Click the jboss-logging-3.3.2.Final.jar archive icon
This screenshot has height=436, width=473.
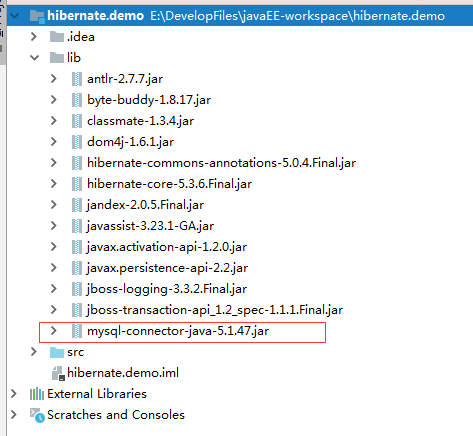point(77,289)
